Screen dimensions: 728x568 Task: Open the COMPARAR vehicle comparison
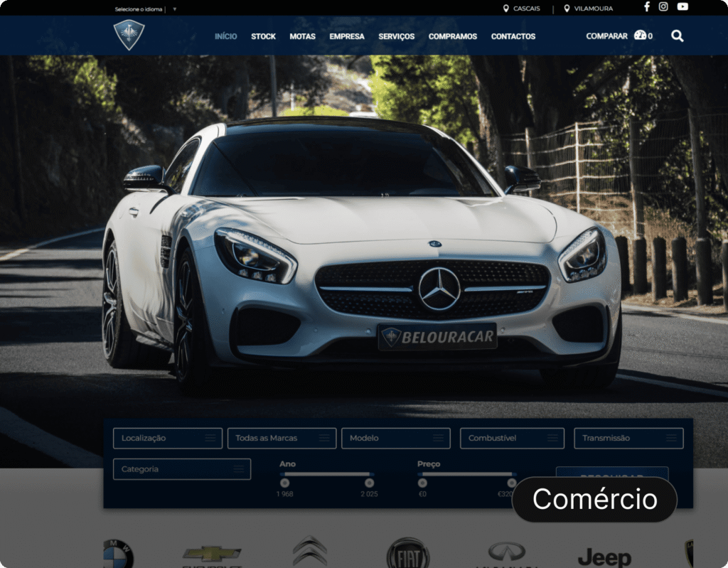pos(619,36)
